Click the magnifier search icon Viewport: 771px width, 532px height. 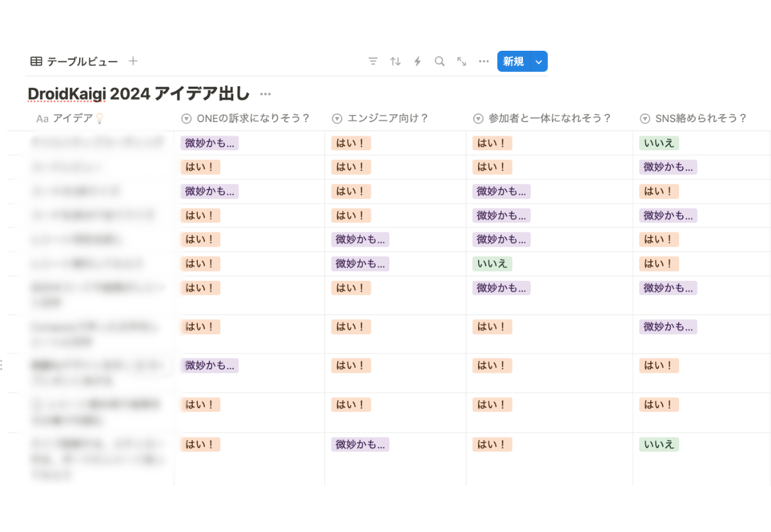click(439, 61)
